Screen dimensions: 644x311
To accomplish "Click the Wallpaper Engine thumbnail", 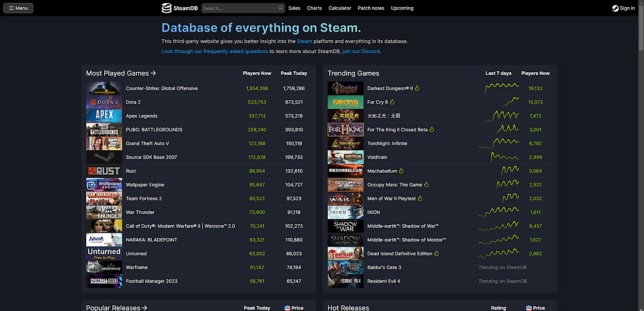I will (104, 185).
